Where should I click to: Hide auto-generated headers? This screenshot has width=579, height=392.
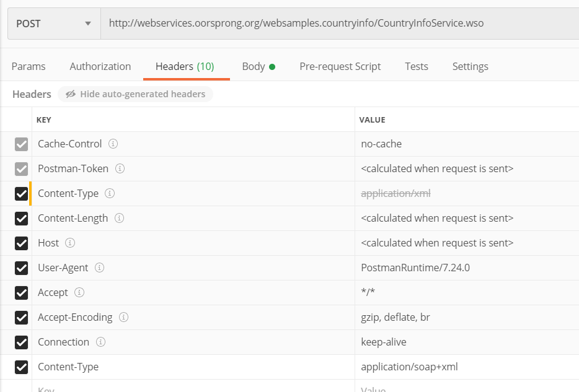coord(136,94)
